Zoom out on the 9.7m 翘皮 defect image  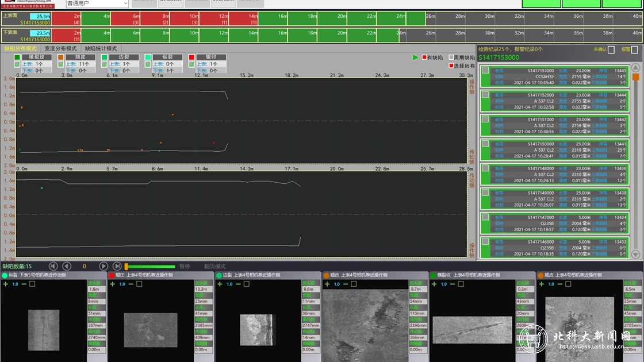(346, 284)
